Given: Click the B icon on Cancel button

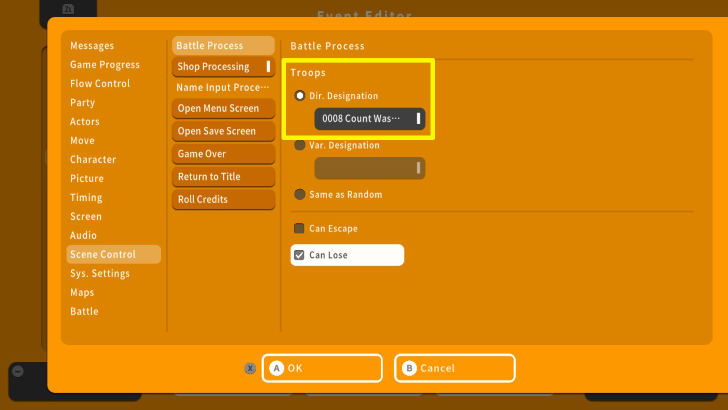Looking at the screenshot, I should point(408,368).
